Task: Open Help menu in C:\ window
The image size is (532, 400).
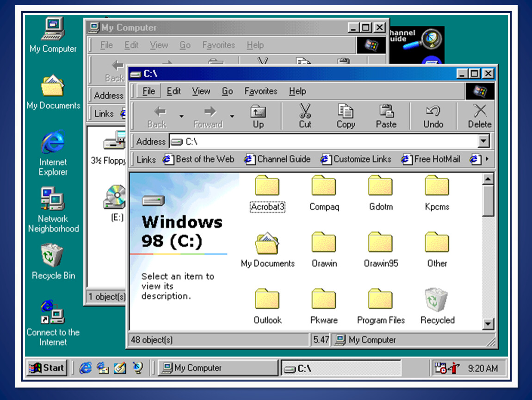Action: coord(297,91)
